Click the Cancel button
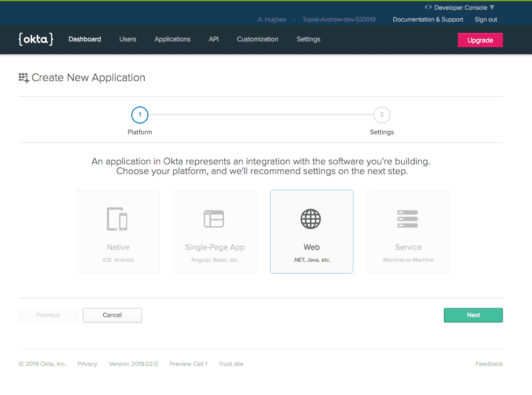The width and height of the screenshot is (532, 395). click(112, 315)
